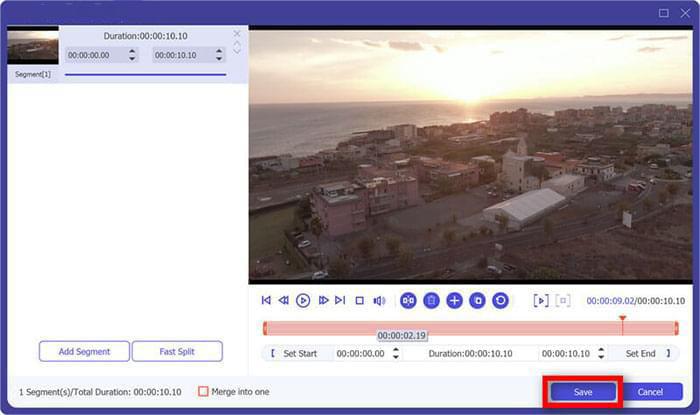Click the timeline end time field 00:00:10.10
This screenshot has width=700, height=415.
[x=566, y=353]
